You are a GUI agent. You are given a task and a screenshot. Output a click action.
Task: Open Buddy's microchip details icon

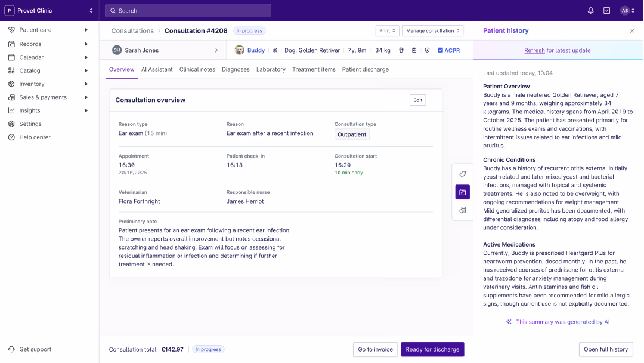401,50
